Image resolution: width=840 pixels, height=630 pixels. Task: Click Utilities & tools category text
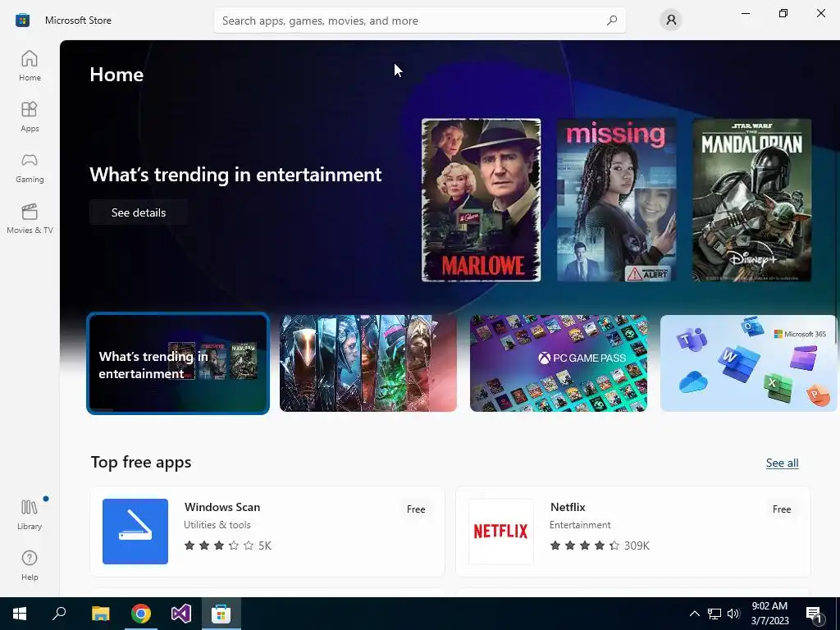click(x=217, y=525)
